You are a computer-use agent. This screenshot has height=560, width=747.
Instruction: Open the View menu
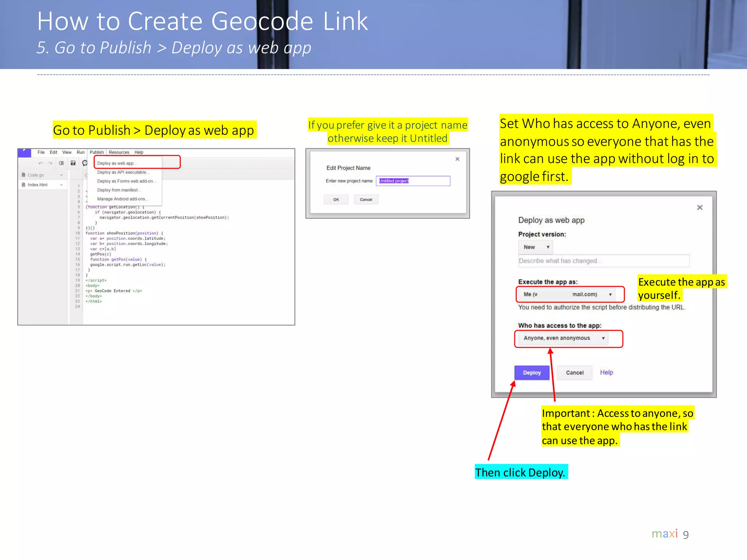67,152
